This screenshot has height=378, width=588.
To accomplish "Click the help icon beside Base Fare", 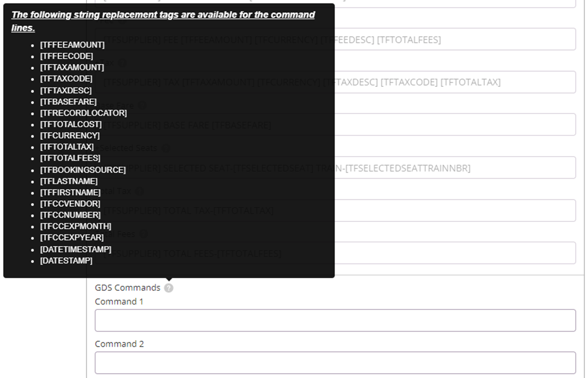I will (142, 106).
